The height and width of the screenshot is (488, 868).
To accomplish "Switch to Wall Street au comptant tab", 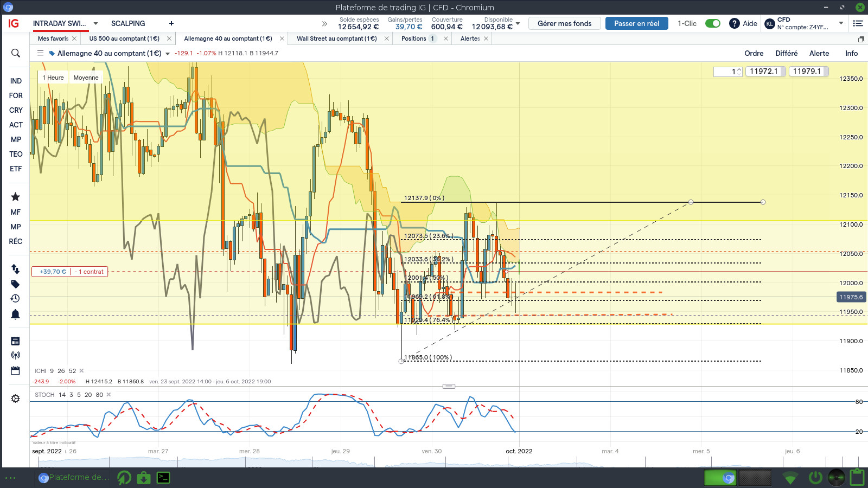I will [336, 38].
